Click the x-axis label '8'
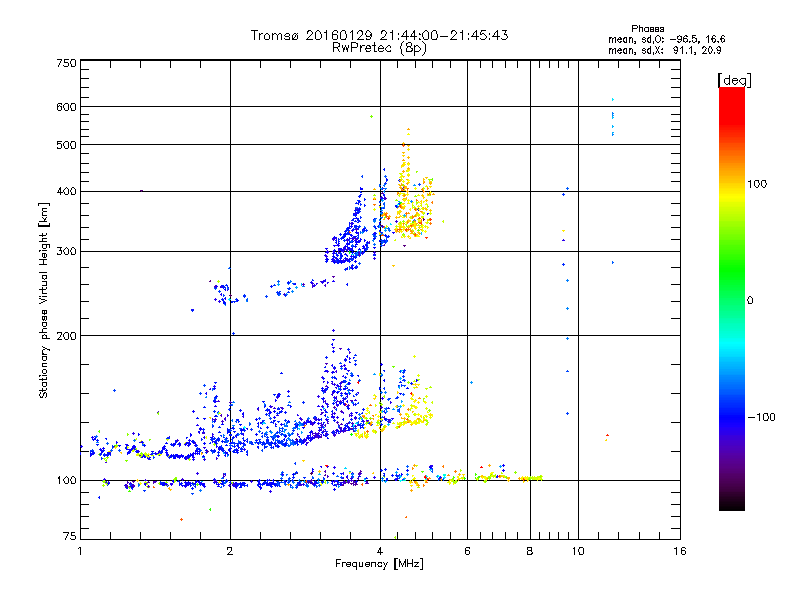Image resolution: width=800 pixels, height=600 pixels. 530,551
